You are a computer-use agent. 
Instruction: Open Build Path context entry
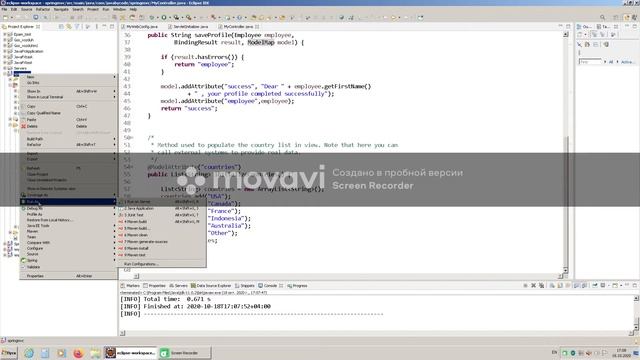68,139
